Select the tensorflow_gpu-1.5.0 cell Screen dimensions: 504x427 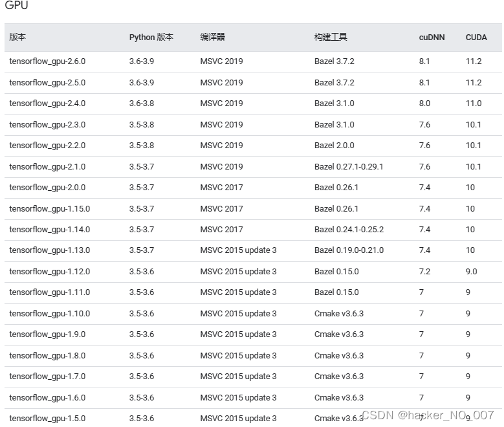click(47, 419)
